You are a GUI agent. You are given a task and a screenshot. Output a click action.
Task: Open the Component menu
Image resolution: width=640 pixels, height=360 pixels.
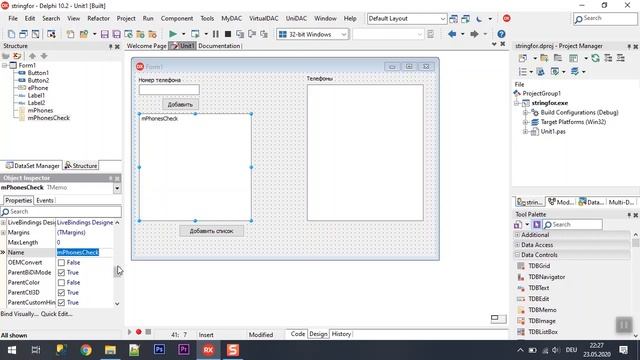pyautogui.click(x=177, y=18)
